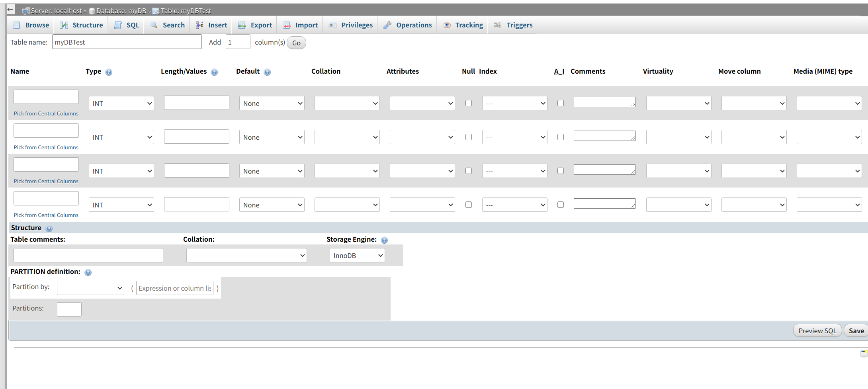
Task: Click first row Pick from Central Columns link
Action: (46, 113)
